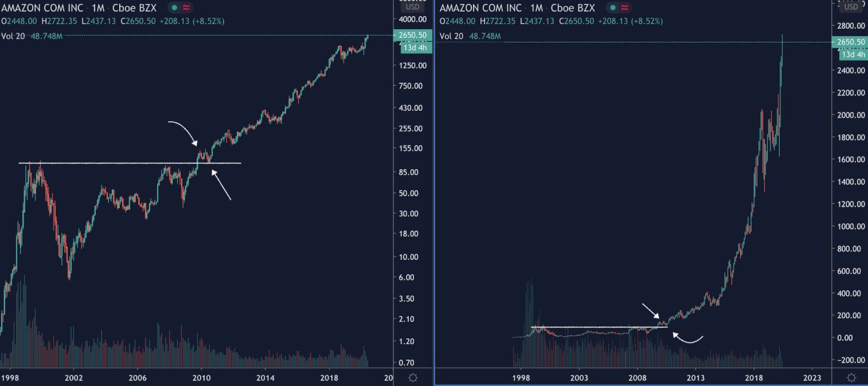Click Cboe BZX exchange label in left chart
The height and width of the screenshot is (386, 868).
click(x=134, y=8)
